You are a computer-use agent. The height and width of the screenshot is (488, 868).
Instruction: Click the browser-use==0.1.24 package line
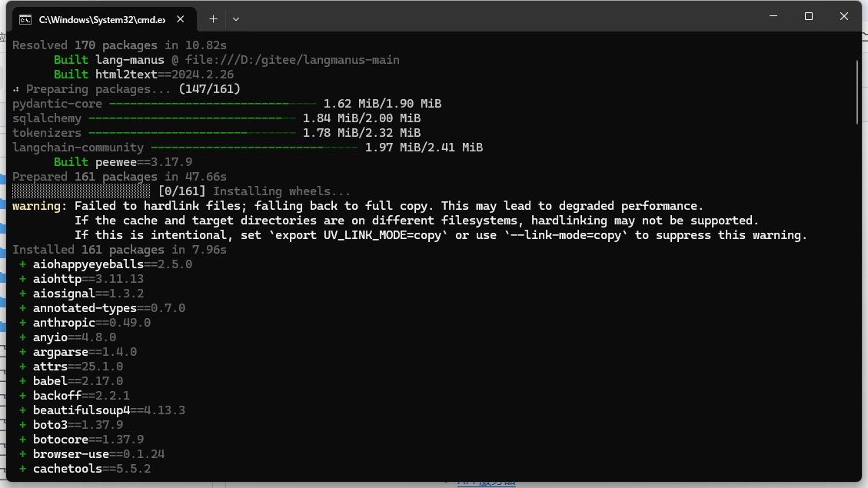[98, 454]
